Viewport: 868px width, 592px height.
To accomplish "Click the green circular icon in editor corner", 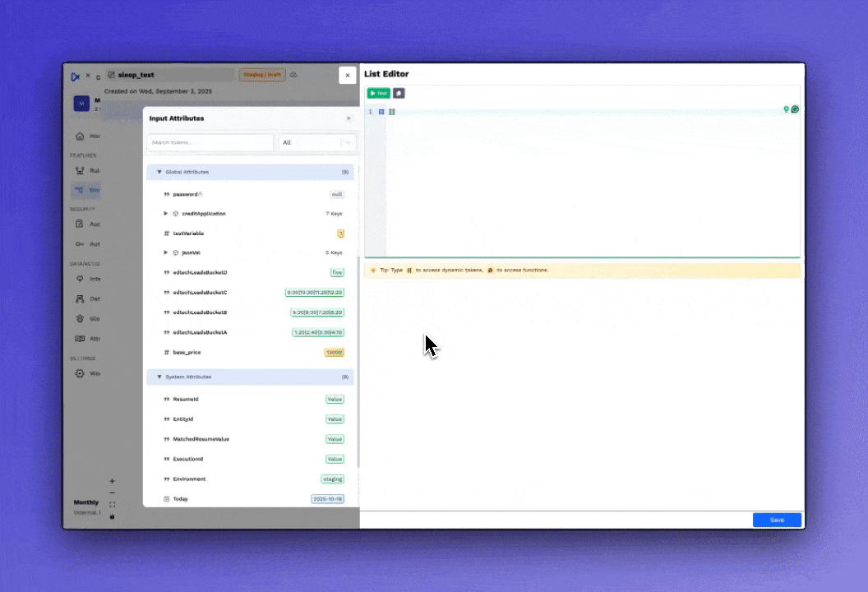I will pyautogui.click(x=795, y=109).
